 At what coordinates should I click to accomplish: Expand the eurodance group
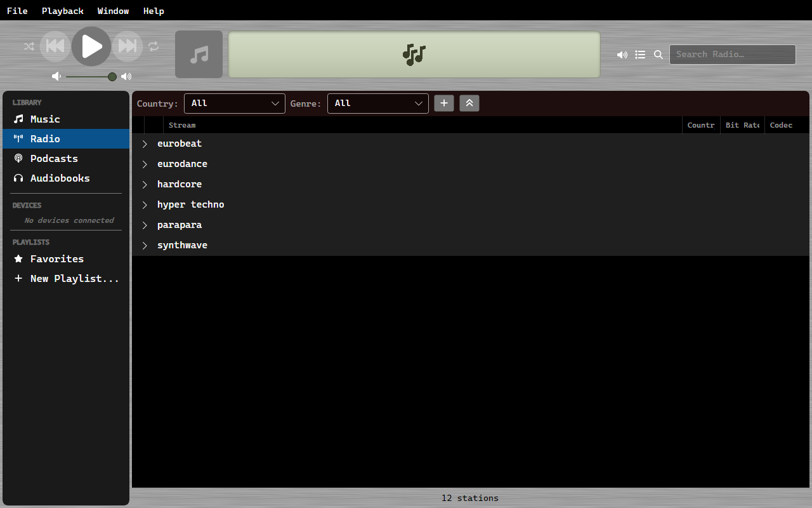(145, 164)
